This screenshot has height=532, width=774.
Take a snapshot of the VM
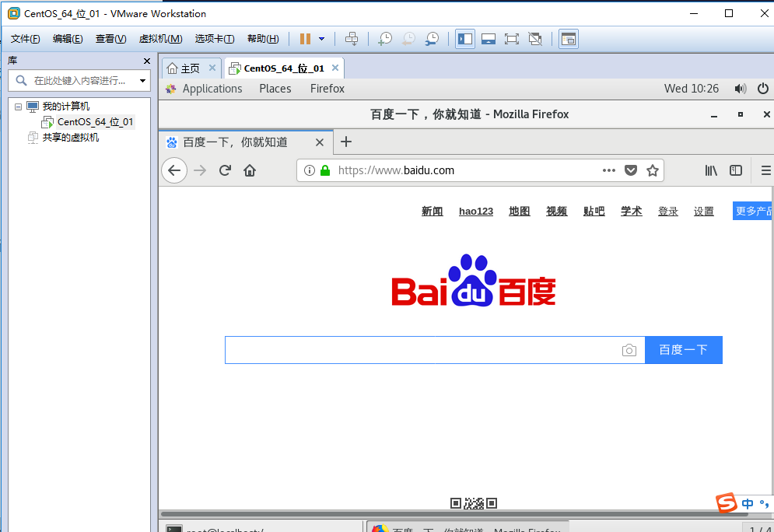tap(384, 38)
